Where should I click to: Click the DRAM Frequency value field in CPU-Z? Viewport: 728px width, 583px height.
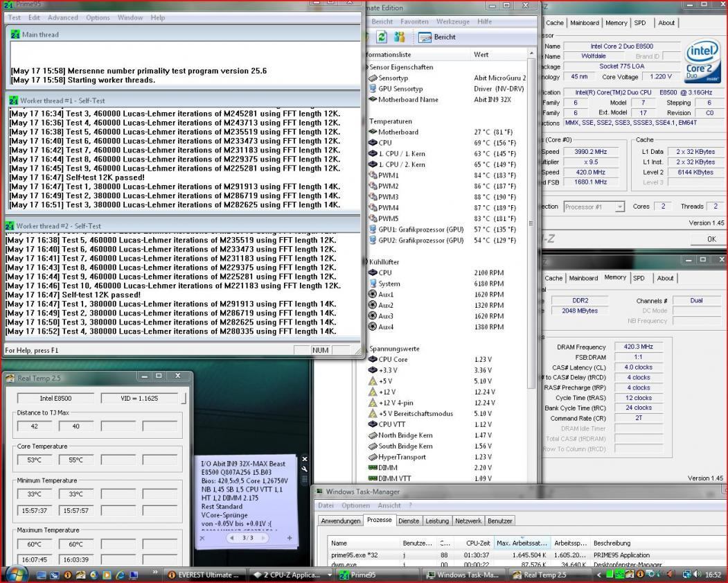[x=639, y=347]
